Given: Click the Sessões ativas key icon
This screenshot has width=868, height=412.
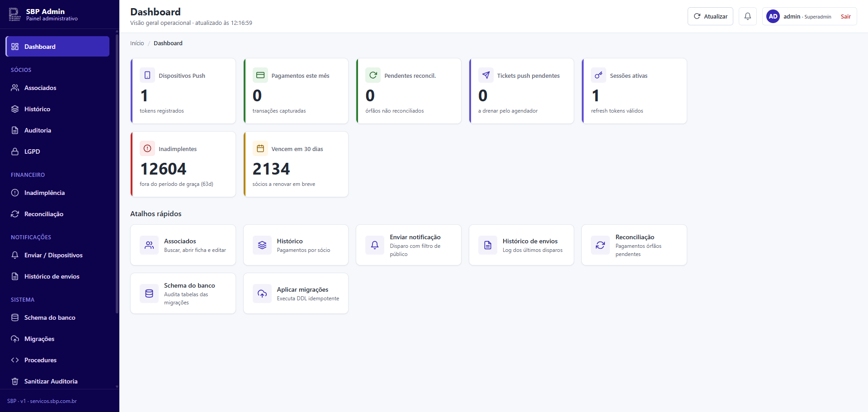Looking at the screenshot, I should [599, 75].
